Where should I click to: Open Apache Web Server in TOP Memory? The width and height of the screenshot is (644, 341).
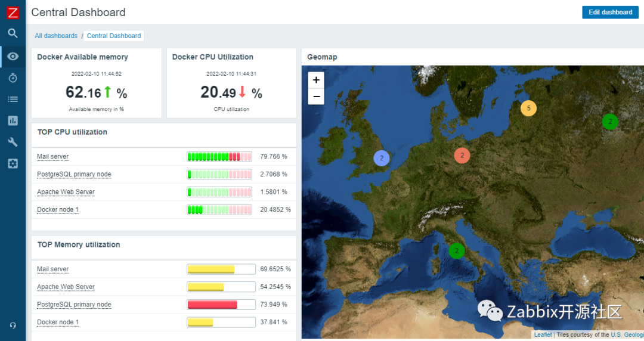click(66, 287)
